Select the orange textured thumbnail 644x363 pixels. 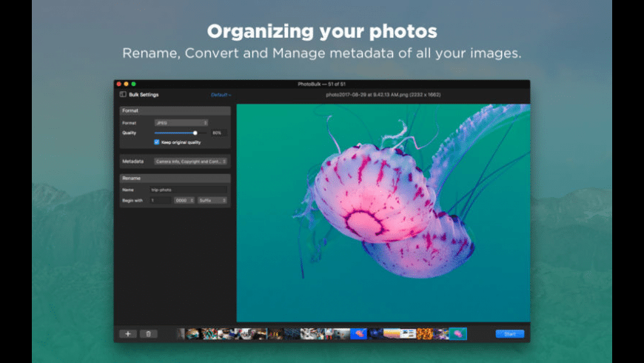[x=425, y=334]
